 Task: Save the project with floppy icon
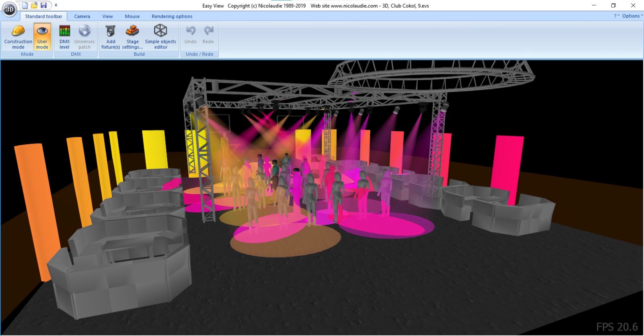click(x=44, y=5)
